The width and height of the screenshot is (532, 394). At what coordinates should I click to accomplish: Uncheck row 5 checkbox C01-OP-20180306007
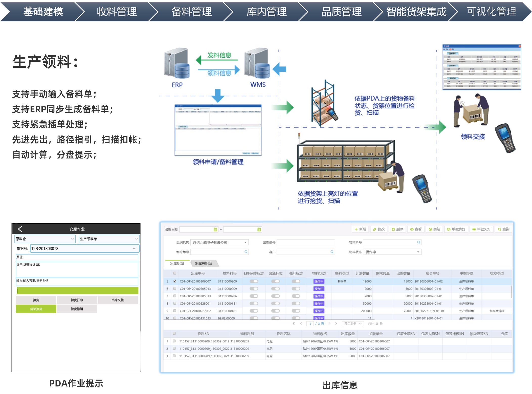[175, 281]
